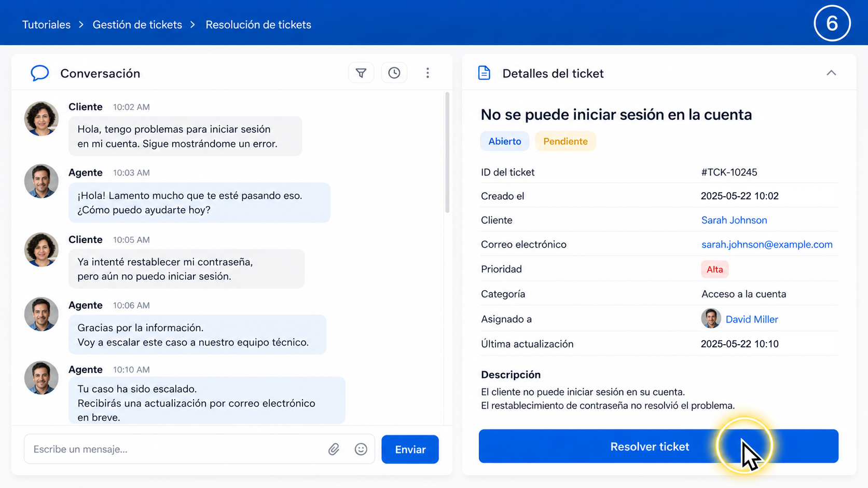Click the '2025-05-22 10:02' created date
The width and height of the screenshot is (868, 488).
pos(739,196)
